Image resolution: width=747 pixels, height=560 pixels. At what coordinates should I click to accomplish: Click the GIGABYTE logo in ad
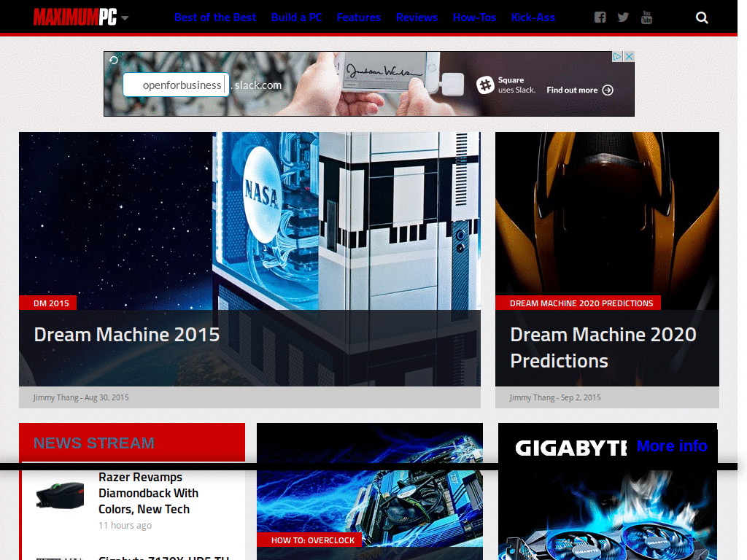point(570,448)
